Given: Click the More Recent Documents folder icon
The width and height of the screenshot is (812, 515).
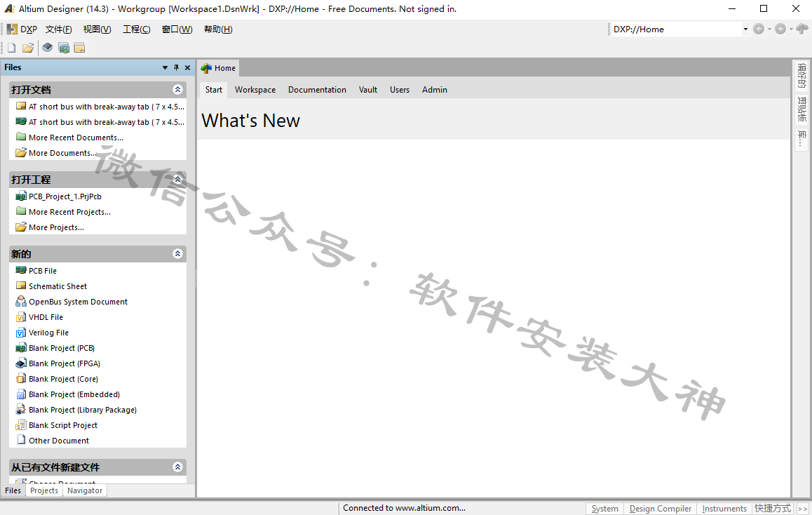Looking at the screenshot, I should point(21,137).
